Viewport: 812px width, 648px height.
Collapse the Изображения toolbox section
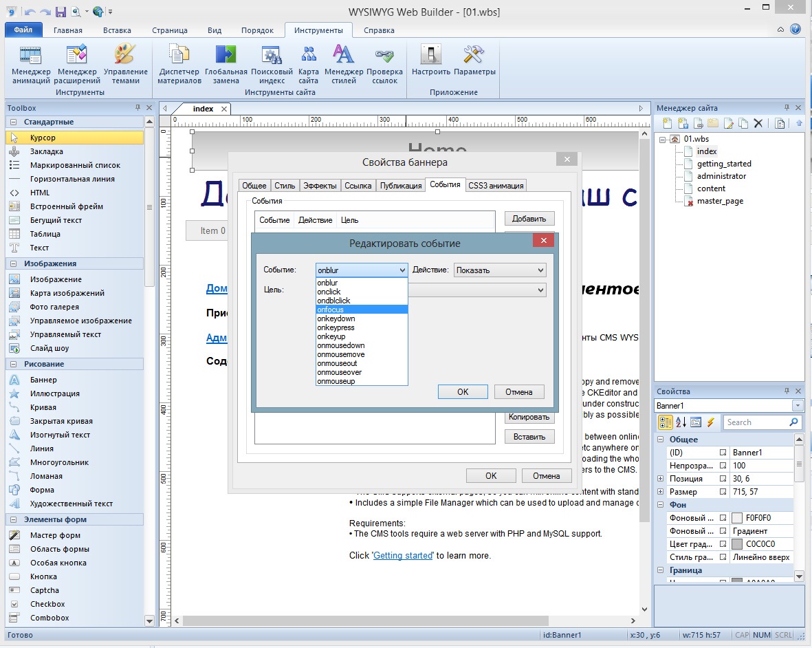coord(14,263)
